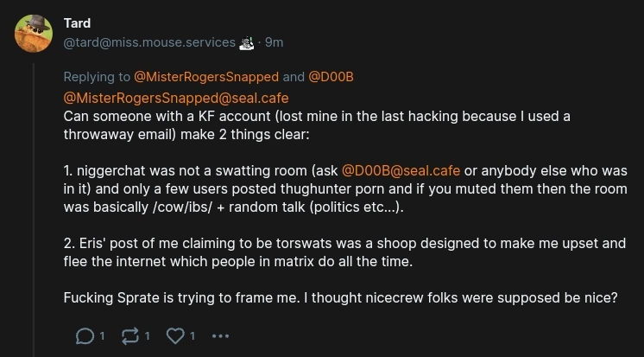Click the instance emoji icon beside the handle
Screen dimensions: 644x357
247,42
